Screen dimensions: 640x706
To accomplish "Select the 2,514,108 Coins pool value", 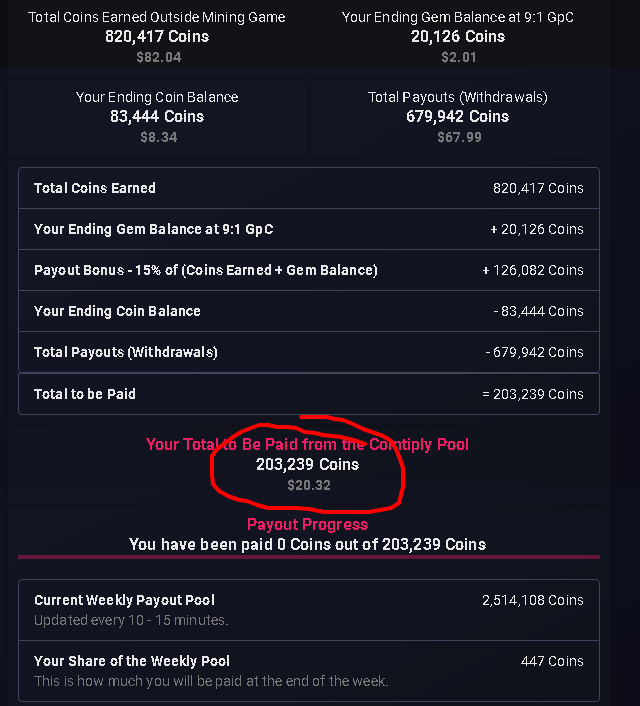I will pyautogui.click(x=532, y=600).
